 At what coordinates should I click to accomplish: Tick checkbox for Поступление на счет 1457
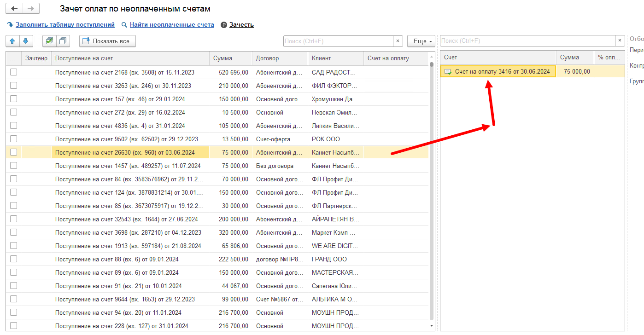tap(14, 166)
